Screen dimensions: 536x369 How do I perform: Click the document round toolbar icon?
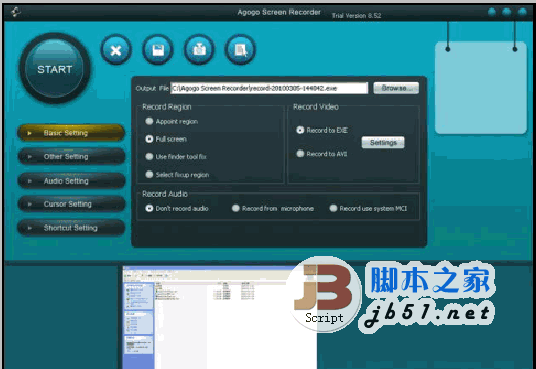pyautogui.click(x=240, y=50)
